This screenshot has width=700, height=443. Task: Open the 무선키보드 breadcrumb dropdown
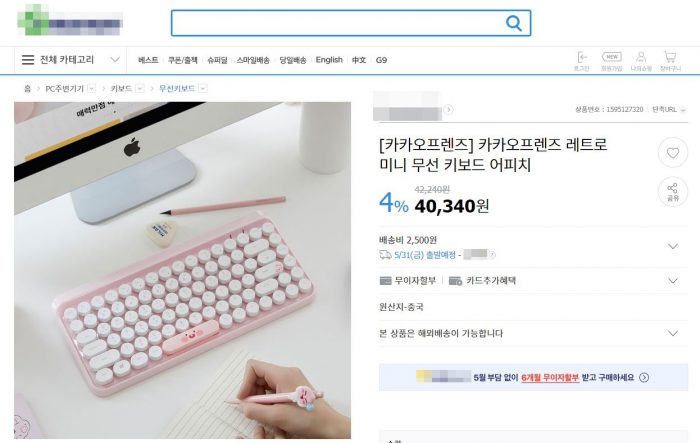203,88
